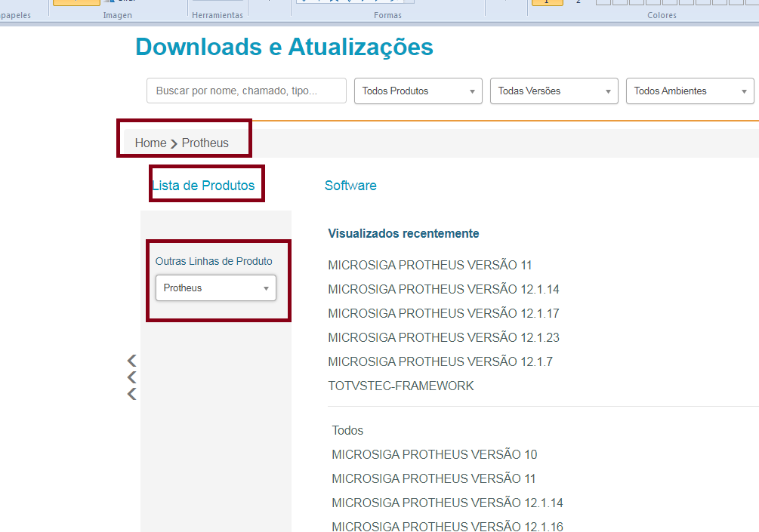Open 'MICROSIGA PROTHEUS VERSÃO 12.1.16' under Todos
Screen dimensions: 759x532
pos(447,526)
